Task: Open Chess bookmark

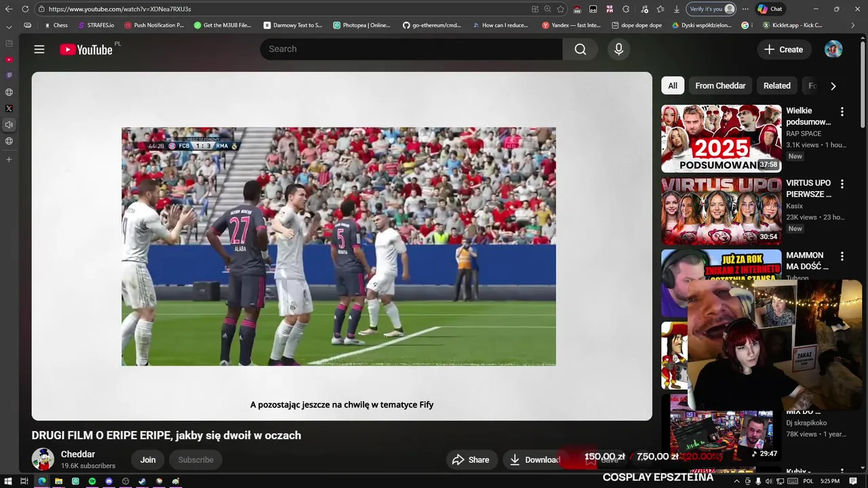Action: point(56,25)
